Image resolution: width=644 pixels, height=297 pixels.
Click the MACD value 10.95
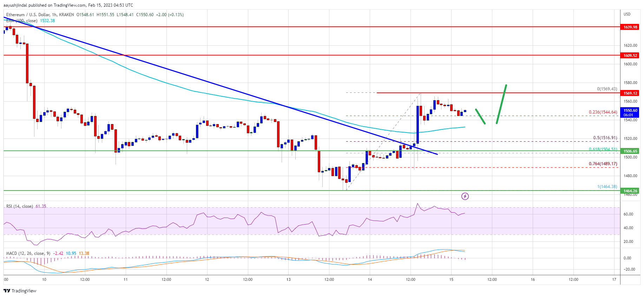click(71, 253)
